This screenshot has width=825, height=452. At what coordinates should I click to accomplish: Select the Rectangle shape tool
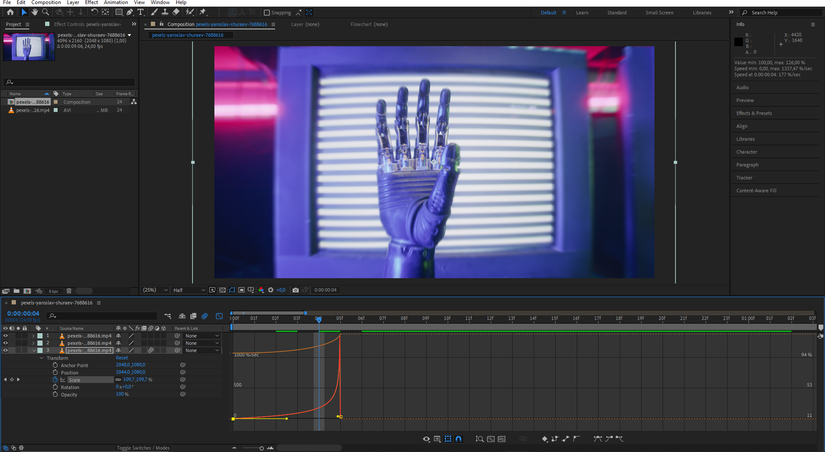point(119,12)
